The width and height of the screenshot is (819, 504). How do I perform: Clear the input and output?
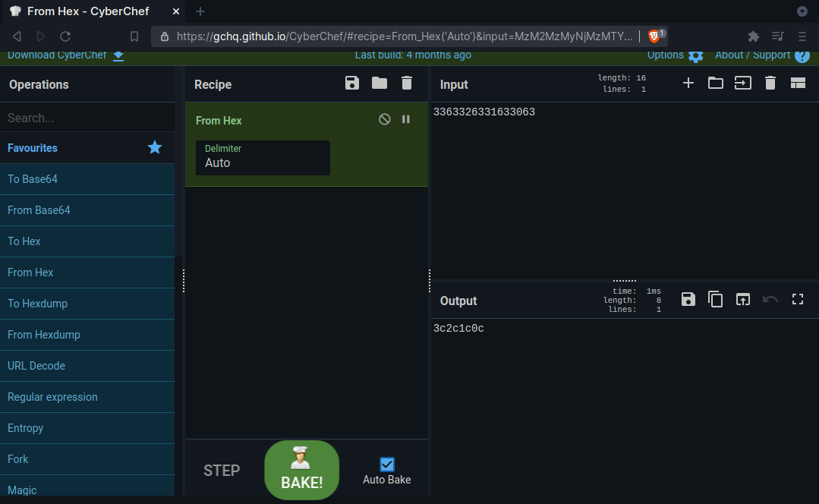(770, 83)
